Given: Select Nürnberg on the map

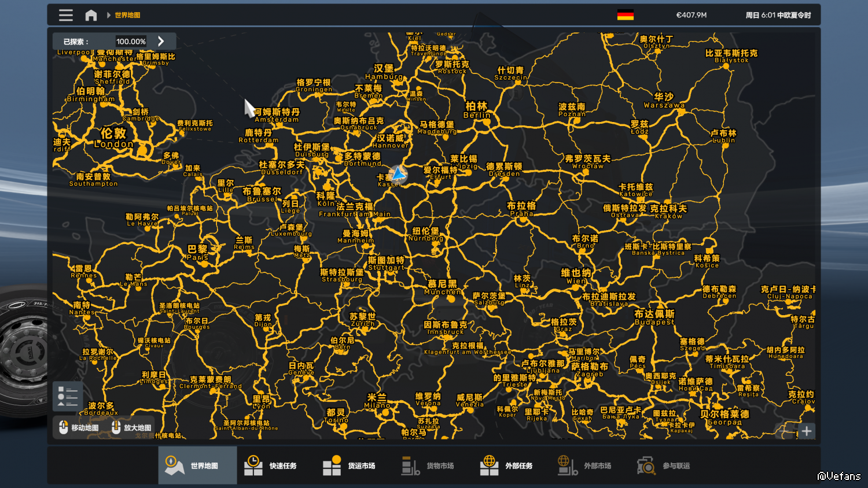Looking at the screenshot, I should pos(426,234).
